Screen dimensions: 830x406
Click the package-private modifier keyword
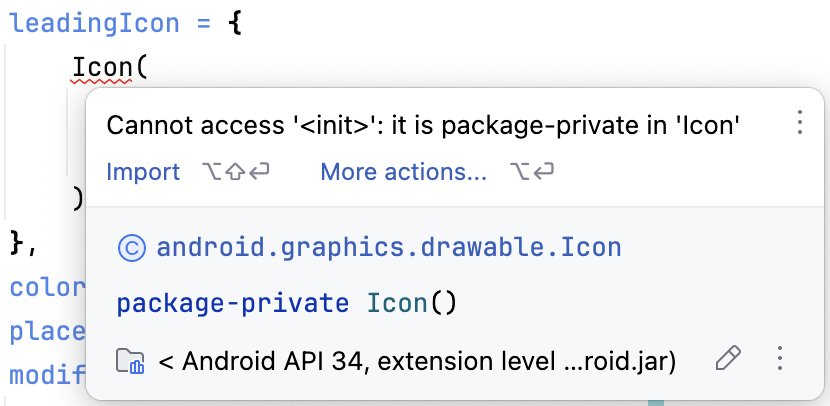click(x=232, y=304)
